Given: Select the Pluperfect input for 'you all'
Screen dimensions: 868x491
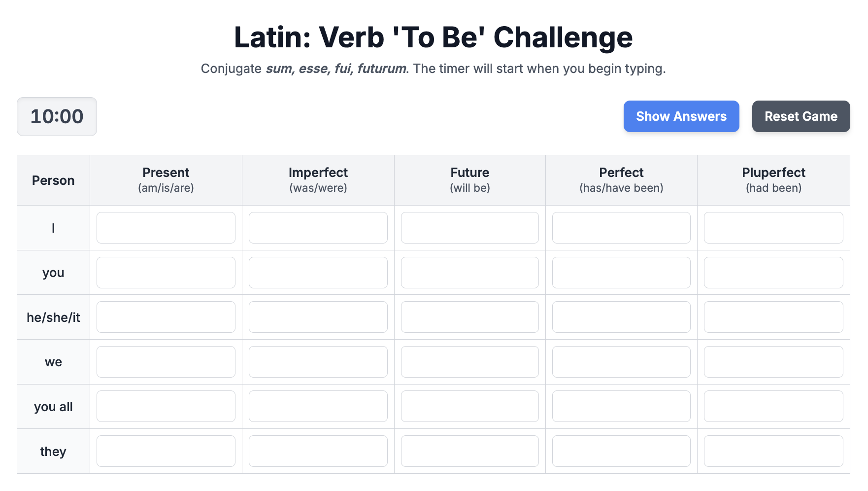Looking at the screenshot, I should click(773, 406).
